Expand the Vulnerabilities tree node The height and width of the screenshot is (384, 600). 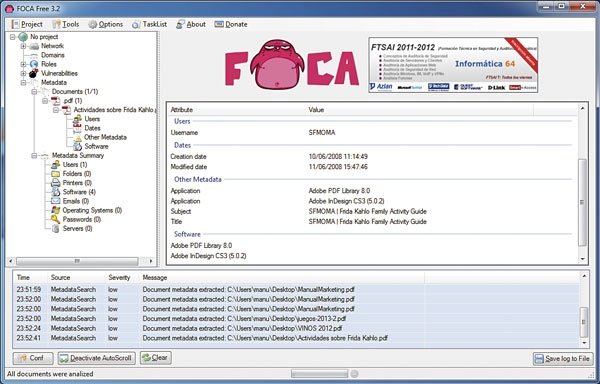point(23,73)
